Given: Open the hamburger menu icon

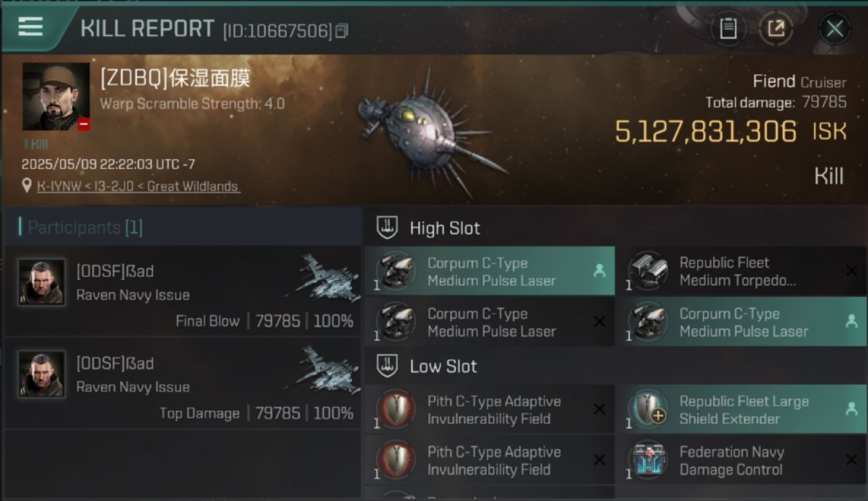Looking at the screenshot, I should click(x=31, y=27).
